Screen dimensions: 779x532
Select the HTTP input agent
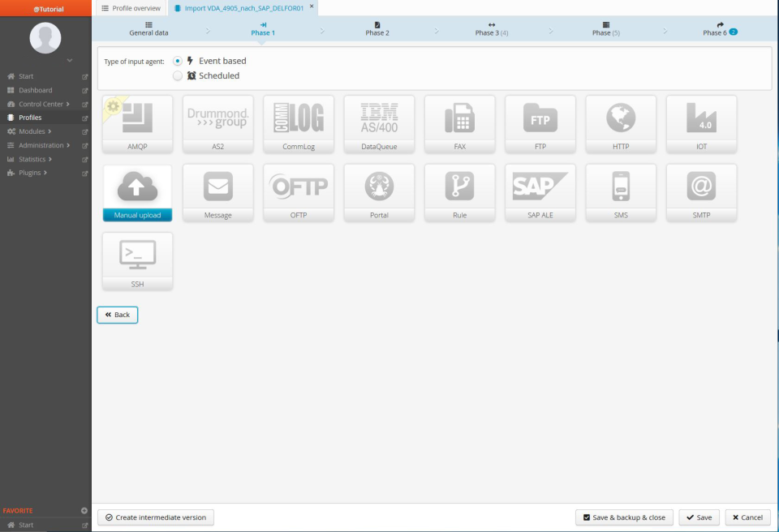point(621,123)
